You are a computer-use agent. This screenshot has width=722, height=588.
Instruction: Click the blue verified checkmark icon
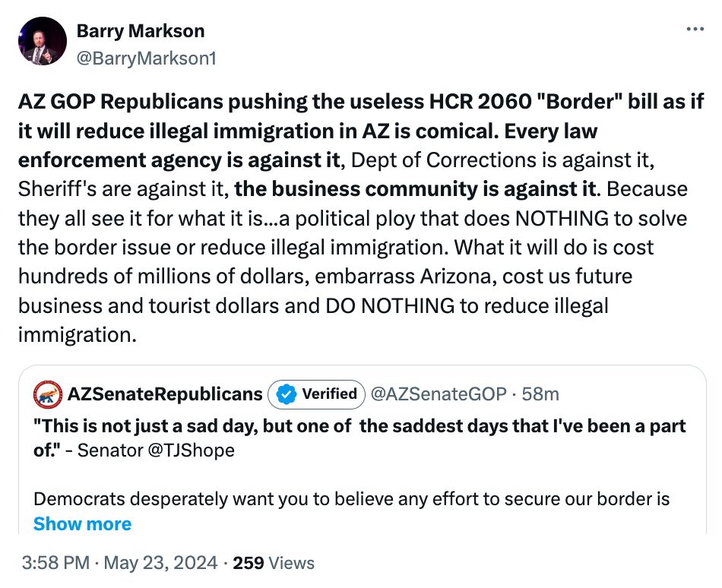pos(284,394)
